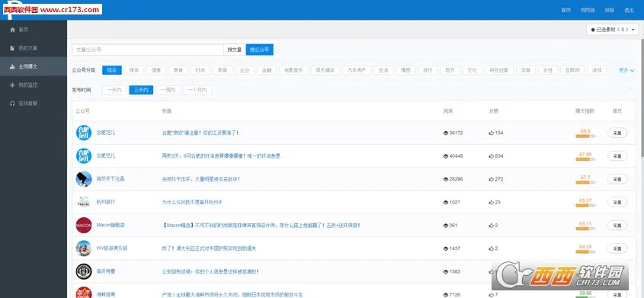The width and height of the screenshot is (644, 298).
Task: Click 采集 button for the first article
Action: coord(617,133)
